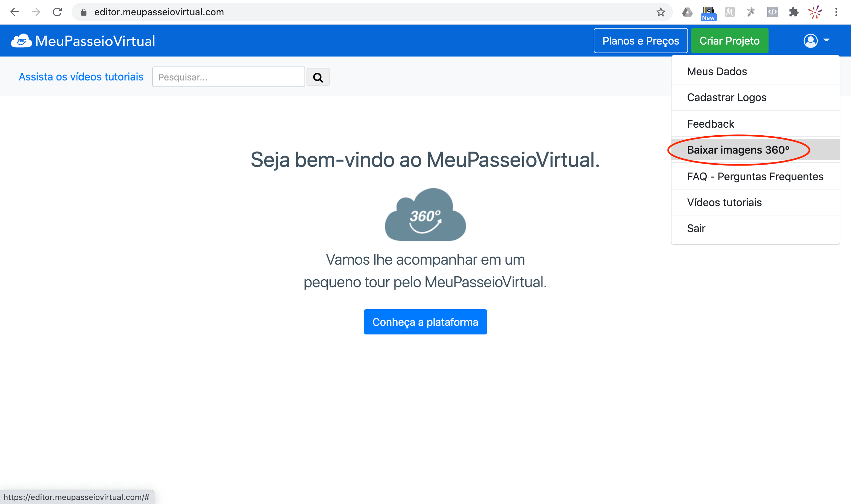Select Baixar imagens 360° menu item
Image resolution: width=851 pixels, height=504 pixels.
pos(738,150)
